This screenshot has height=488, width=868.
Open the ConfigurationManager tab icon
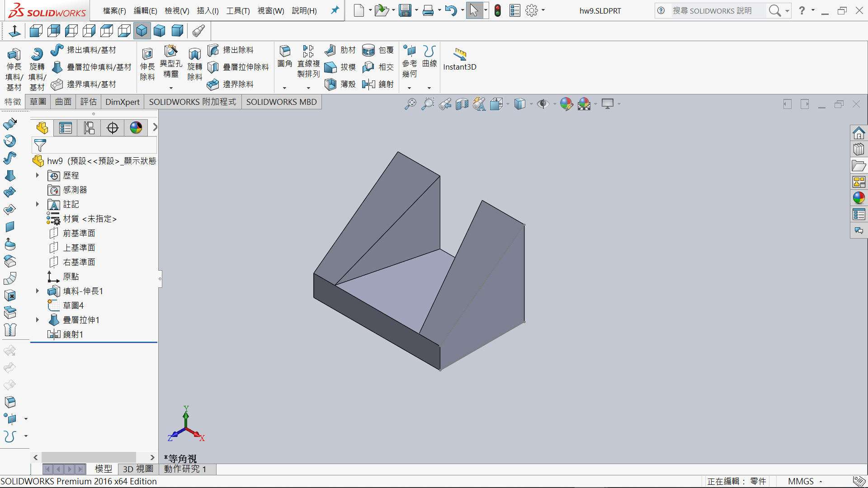(x=89, y=128)
